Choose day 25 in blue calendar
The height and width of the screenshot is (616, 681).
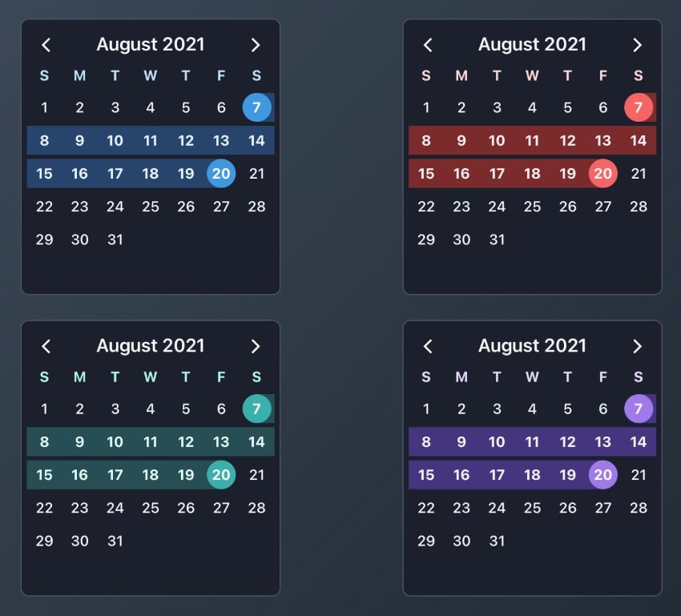coord(151,207)
